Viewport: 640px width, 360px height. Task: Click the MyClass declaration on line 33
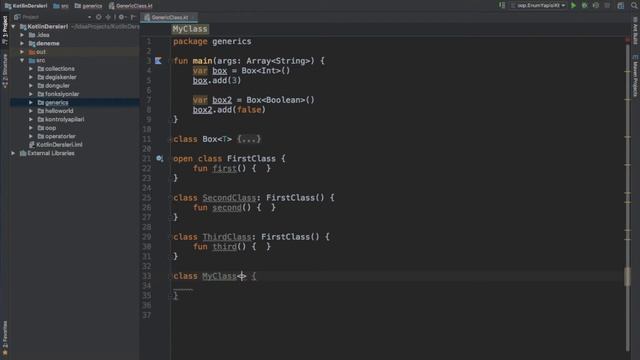(219, 276)
